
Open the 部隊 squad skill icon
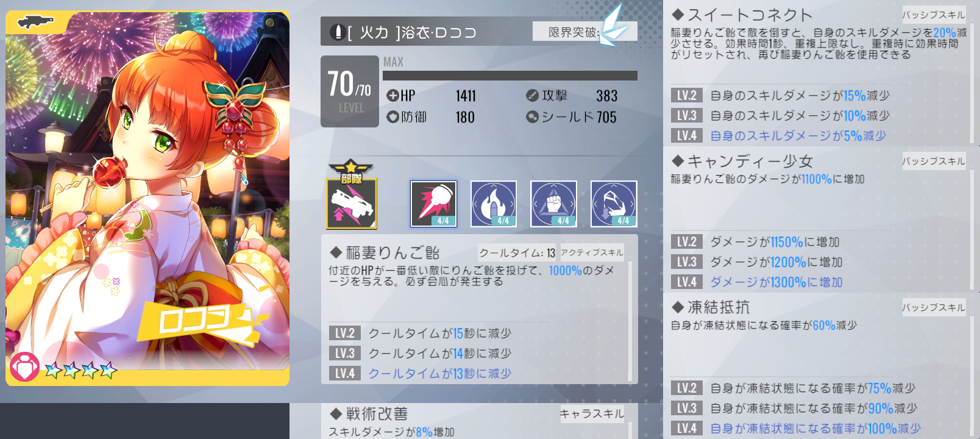tap(352, 195)
